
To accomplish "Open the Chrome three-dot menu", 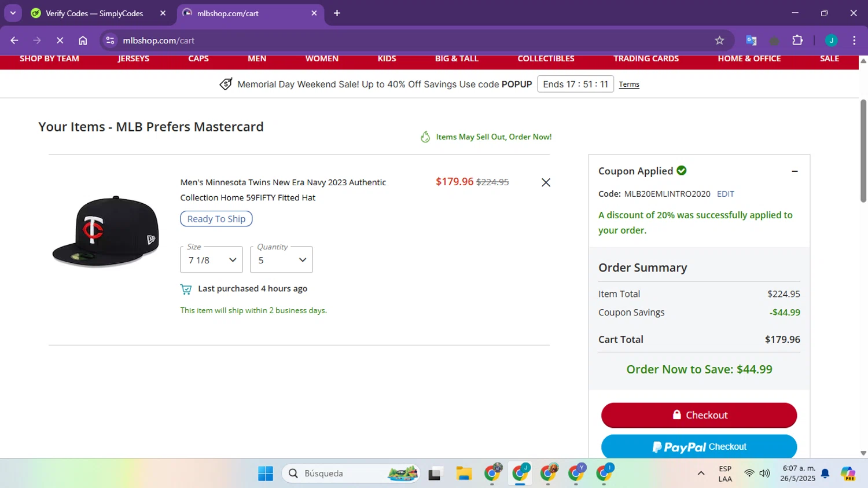I will pos(854,41).
